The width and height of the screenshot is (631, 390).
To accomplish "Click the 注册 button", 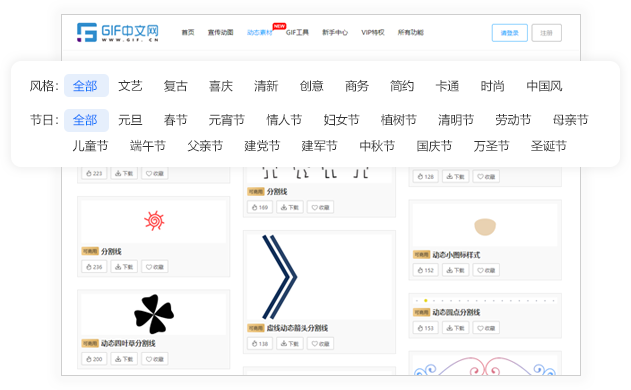I will [x=546, y=33].
